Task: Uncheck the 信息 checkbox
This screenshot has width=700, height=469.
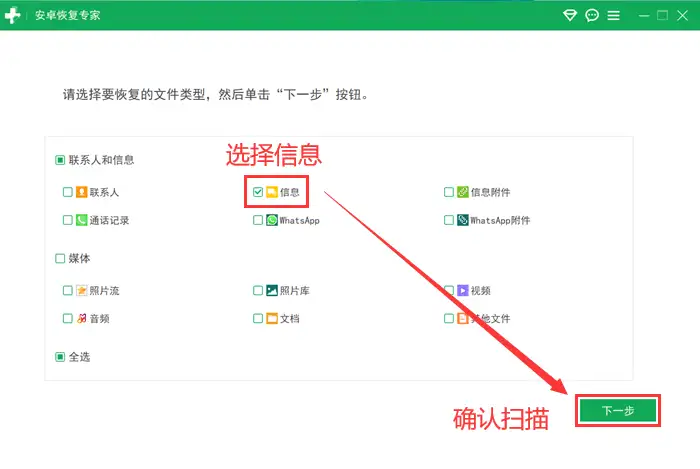Action: pos(258,192)
